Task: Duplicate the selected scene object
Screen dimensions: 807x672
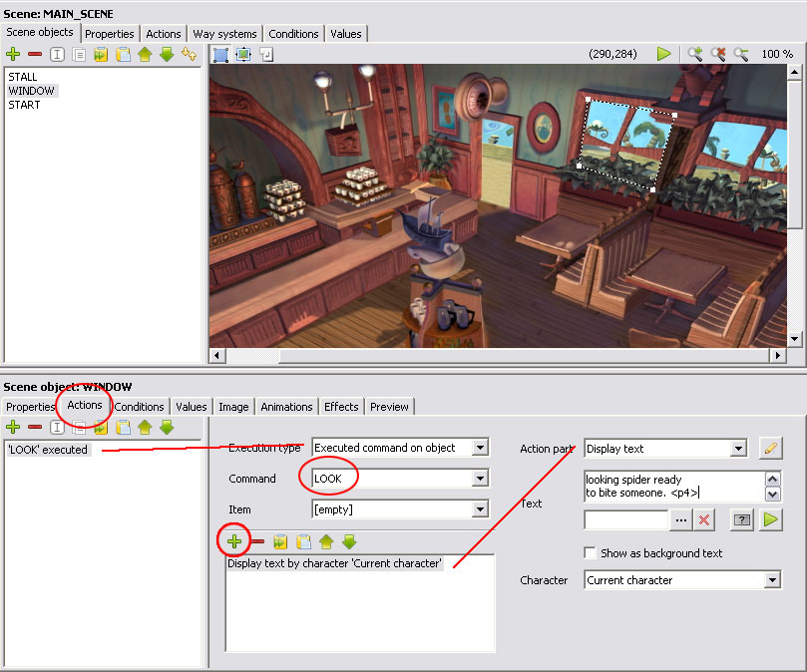Action: click(79, 54)
